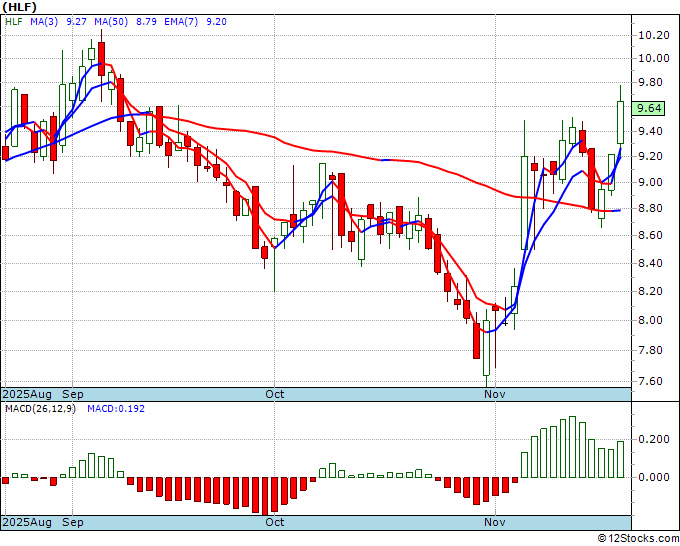Screen dimensions: 680x546
Task: Click the EMA(7) legend label
Action: coord(181,22)
